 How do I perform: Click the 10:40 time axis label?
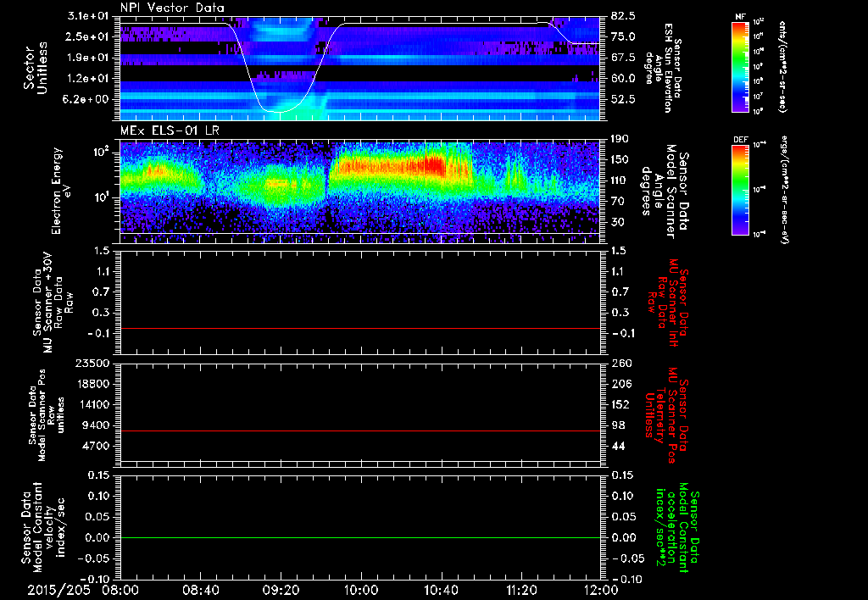click(x=441, y=591)
